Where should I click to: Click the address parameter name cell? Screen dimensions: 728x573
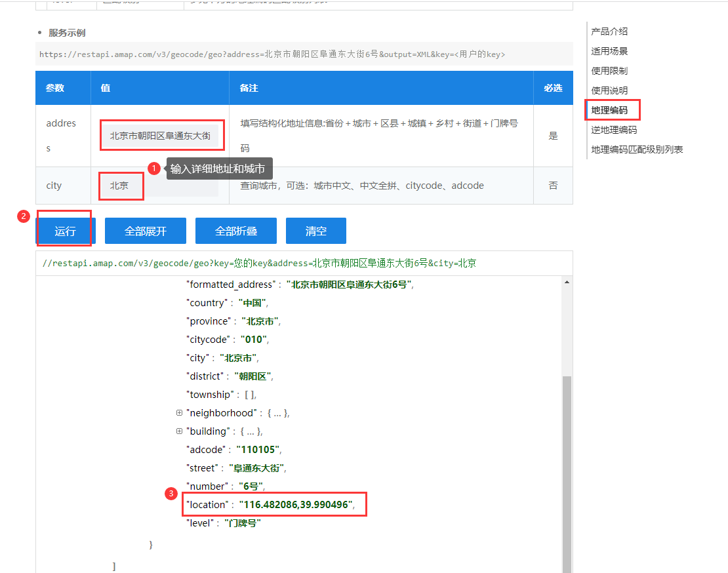click(63, 136)
